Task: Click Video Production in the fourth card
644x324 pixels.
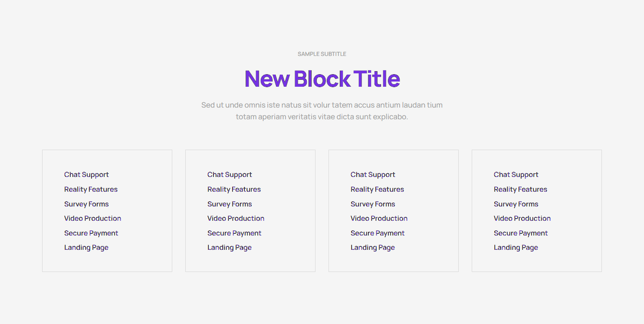Action: (522, 219)
